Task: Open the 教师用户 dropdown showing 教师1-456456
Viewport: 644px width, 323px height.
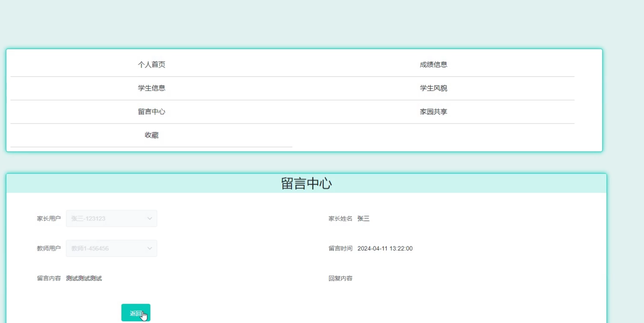Action: click(111, 248)
